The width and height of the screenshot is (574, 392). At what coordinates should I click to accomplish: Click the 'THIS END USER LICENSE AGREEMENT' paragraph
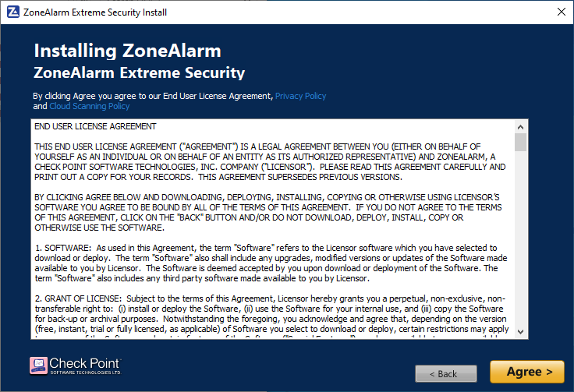pos(270,161)
